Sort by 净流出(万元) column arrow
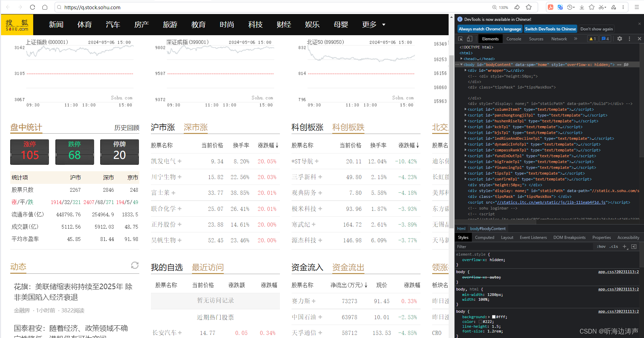This screenshot has height=338, width=644. pyautogui.click(x=366, y=285)
